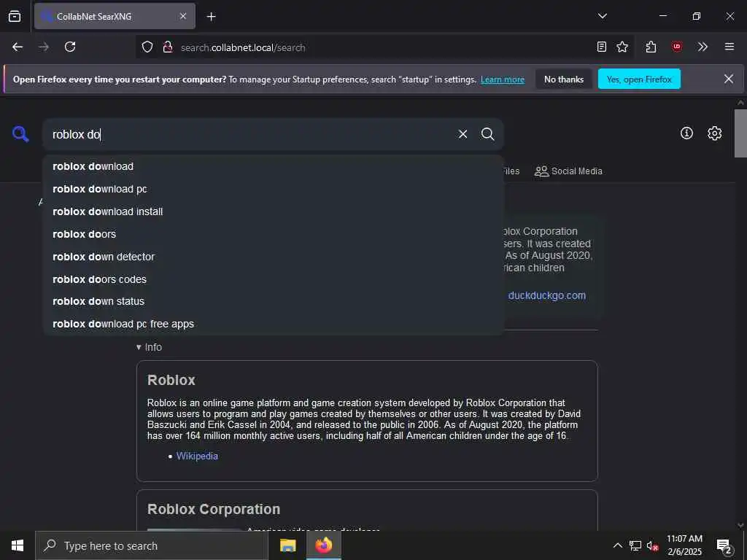Select suggestion roblox download
Image resolution: width=747 pixels, height=560 pixels.
coord(274,167)
